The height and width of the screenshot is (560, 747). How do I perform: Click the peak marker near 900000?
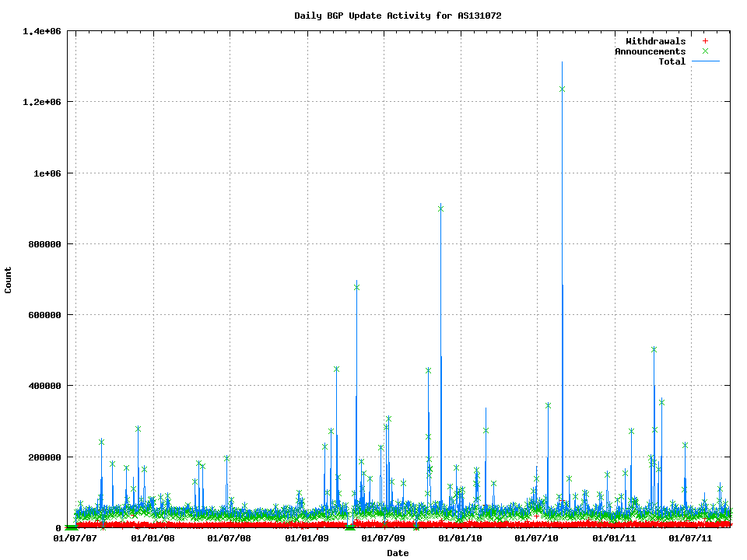[x=440, y=208]
